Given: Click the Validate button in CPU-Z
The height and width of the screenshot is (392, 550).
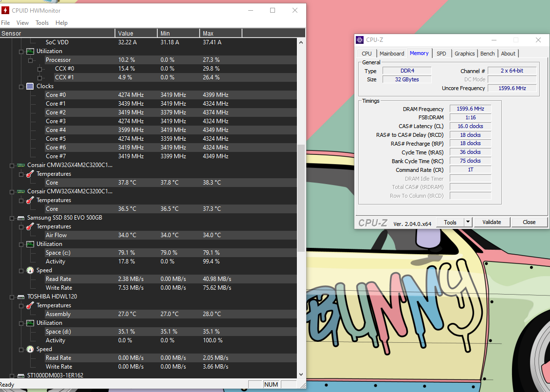Looking at the screenshot, I should pyautogui.click(x=492, y=222).
